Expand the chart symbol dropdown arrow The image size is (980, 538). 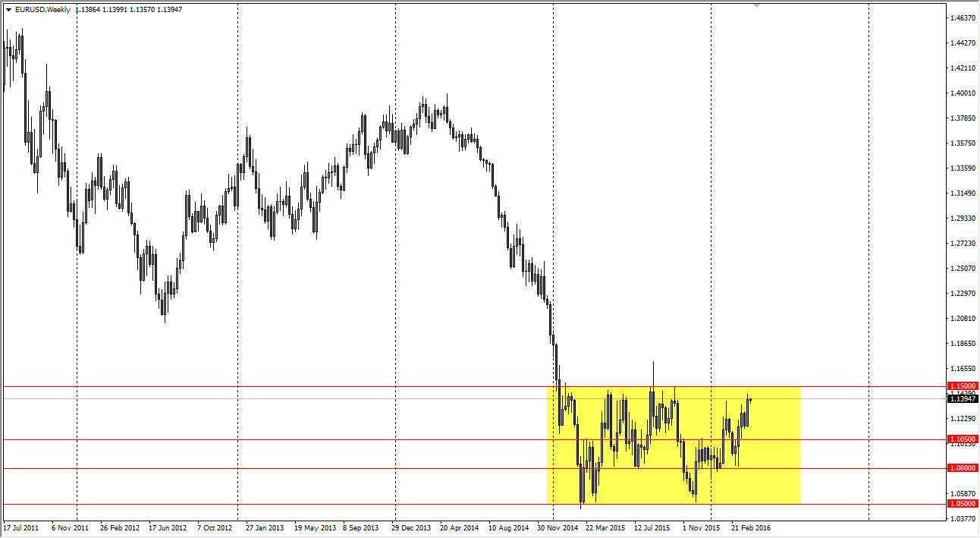pyautogui.click(x=8, y=10)
